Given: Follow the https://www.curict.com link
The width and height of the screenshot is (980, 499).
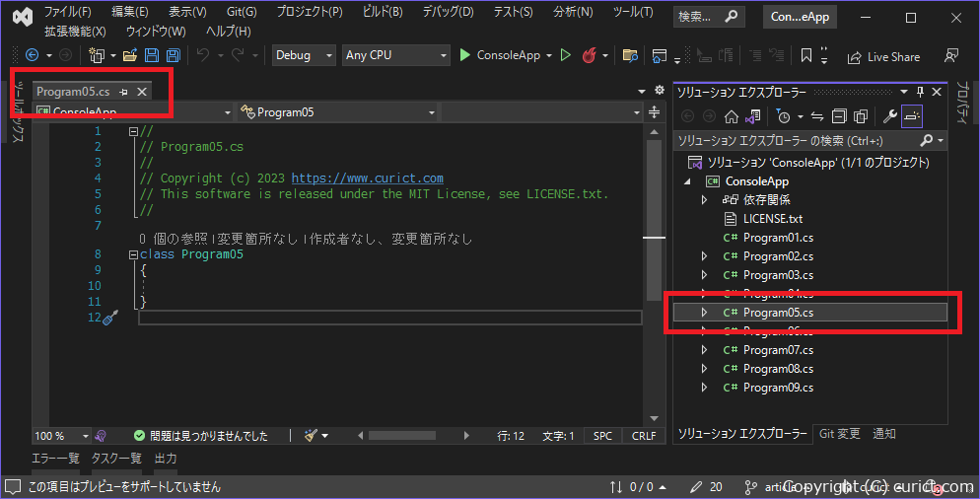Looking at the screenshot, I should 368,178.
